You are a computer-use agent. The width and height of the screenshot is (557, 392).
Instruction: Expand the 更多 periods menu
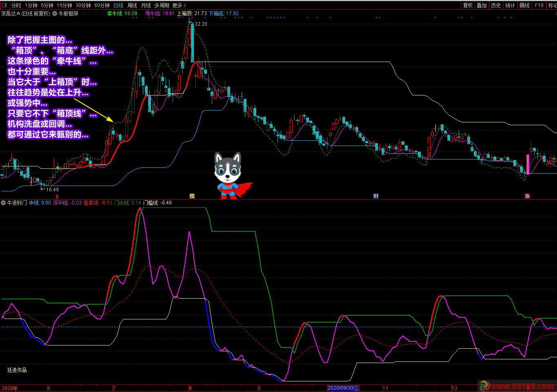(x=179, y=5)
